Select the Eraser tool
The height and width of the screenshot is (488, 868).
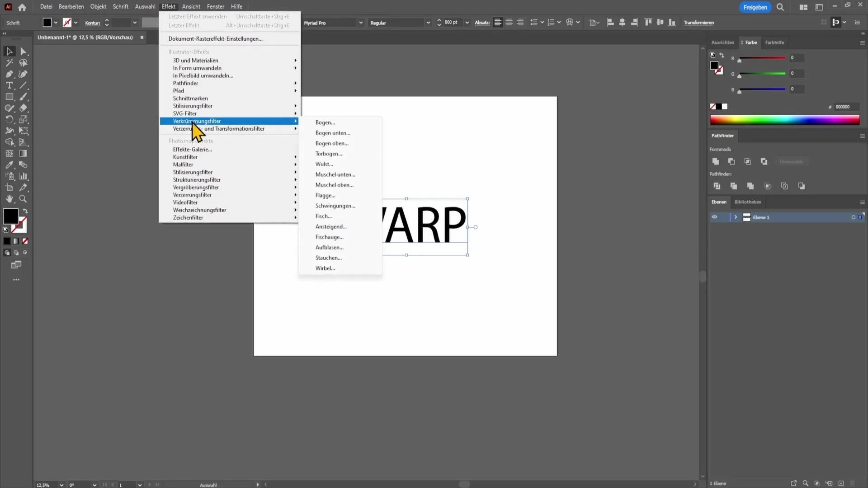(x=24, y=108)
